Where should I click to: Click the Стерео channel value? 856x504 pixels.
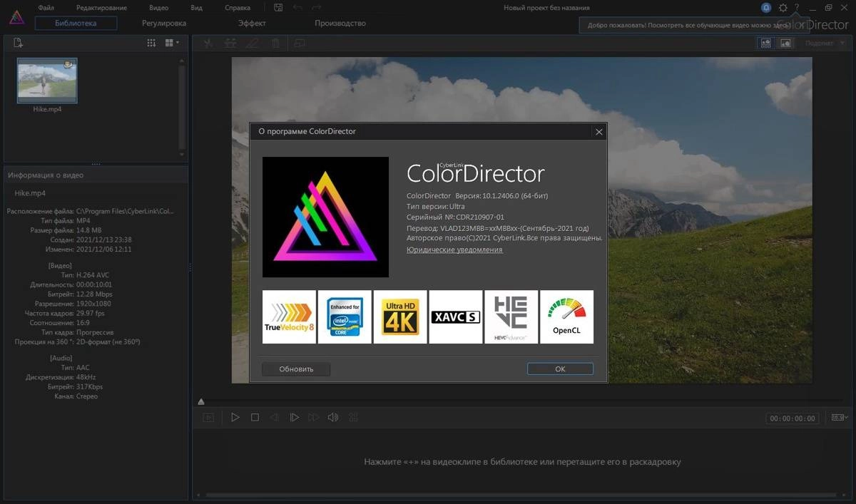87,396
